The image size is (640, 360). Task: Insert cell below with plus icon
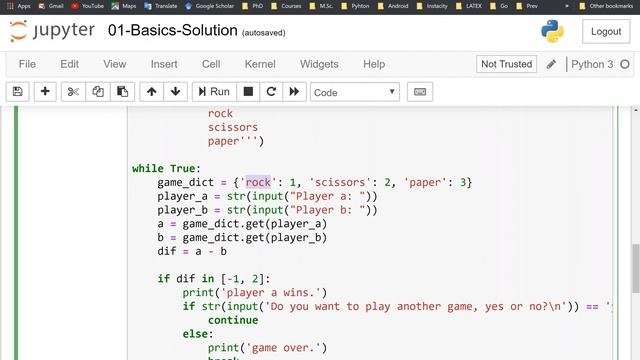[45, 91]
